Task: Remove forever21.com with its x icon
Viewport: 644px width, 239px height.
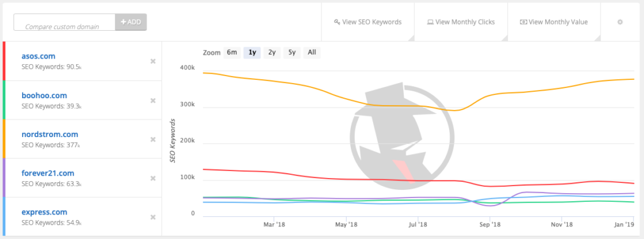Action: (x=153, y=178)
